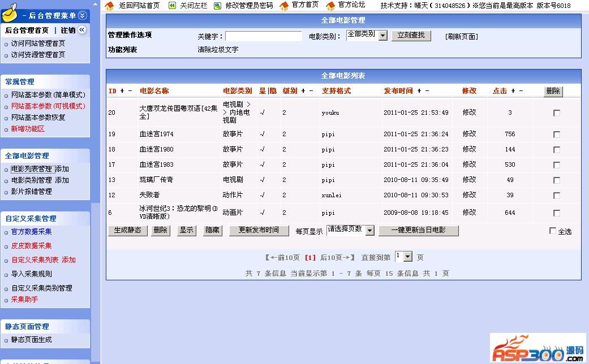
Task: Sort 发布时间 column descending with minus
Action: point(427,91)
